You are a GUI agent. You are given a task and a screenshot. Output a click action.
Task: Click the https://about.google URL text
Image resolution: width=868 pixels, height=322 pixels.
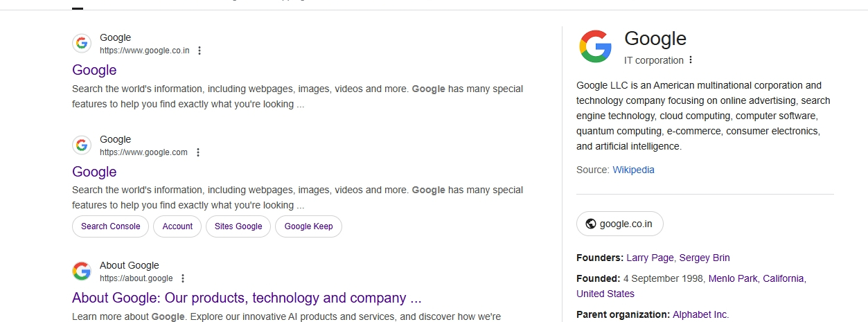136,278
